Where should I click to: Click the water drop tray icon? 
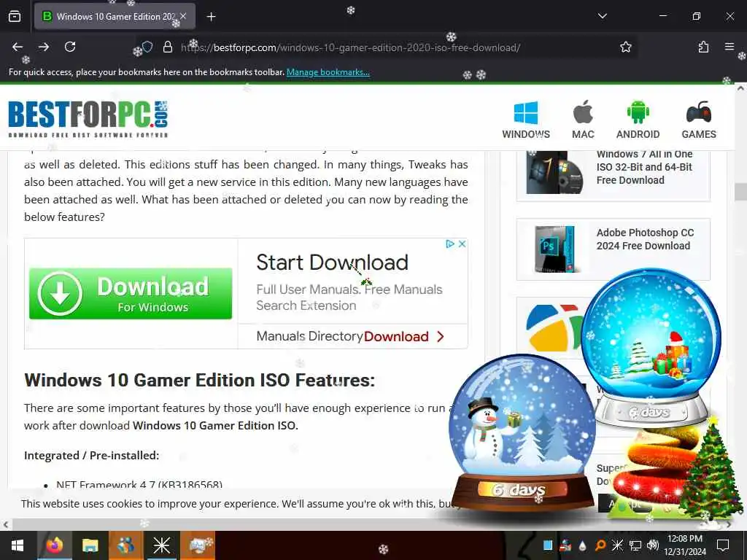(582, 545)
